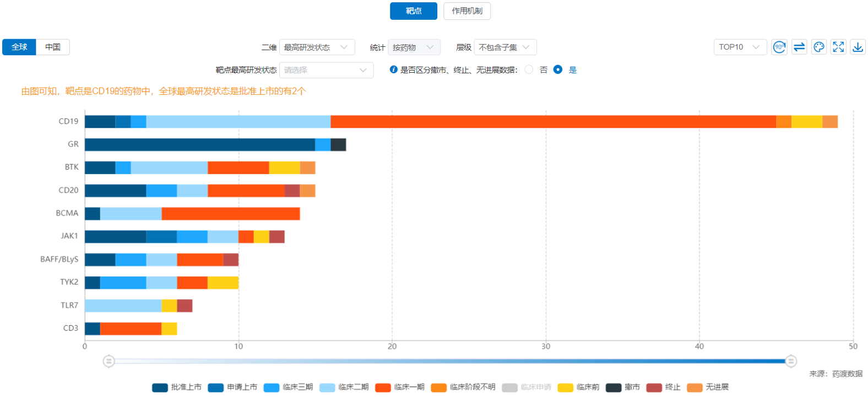Open the 靶点最高研发状态 请选择 dropdown
The width and height of the screenshot is (868, 399).
326,70
